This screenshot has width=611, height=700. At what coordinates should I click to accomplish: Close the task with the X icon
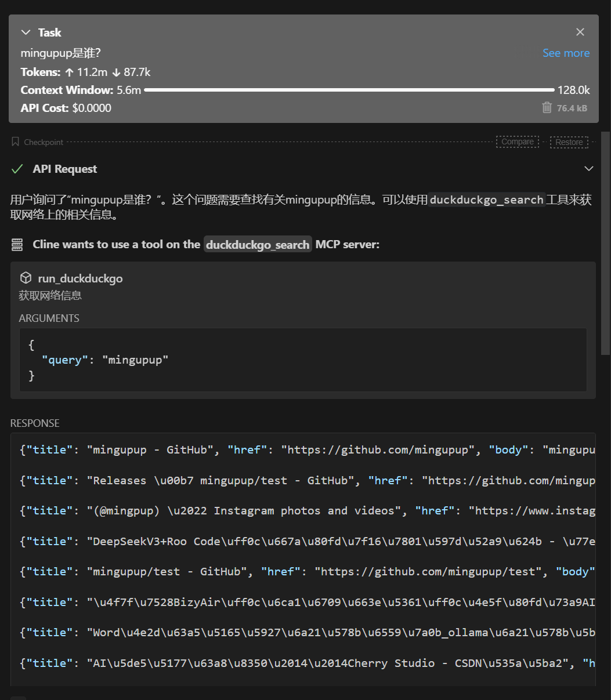tap(580, 32)
